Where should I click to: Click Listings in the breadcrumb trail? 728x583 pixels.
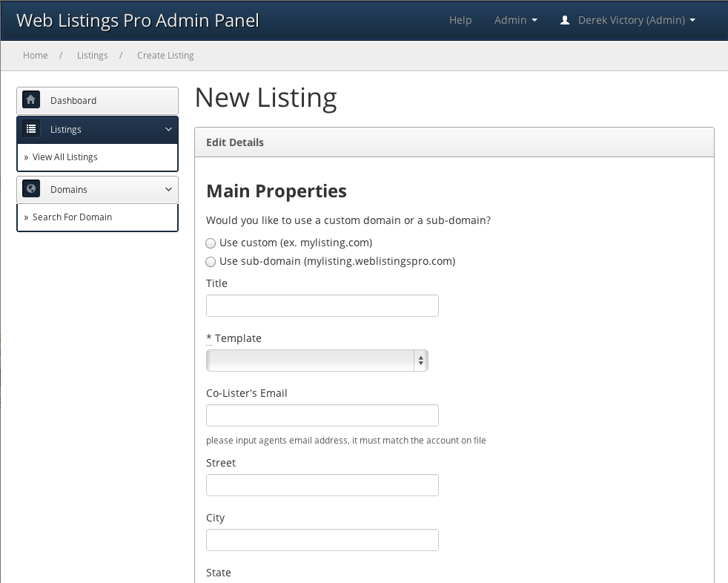coord(92,55)
